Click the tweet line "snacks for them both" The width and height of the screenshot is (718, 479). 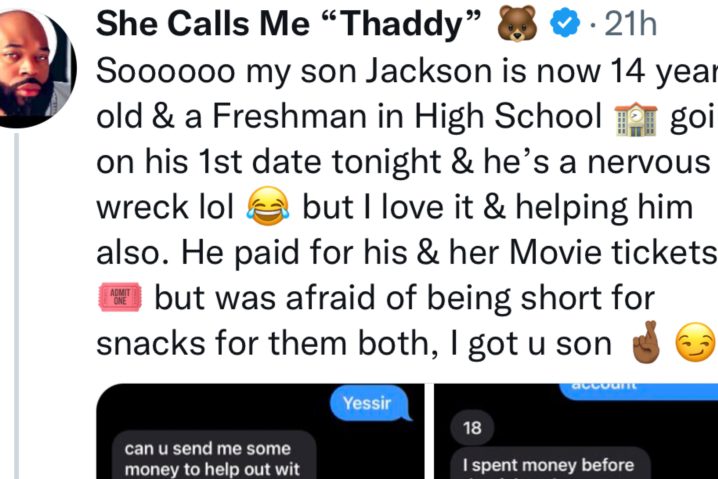[x=354, y=343]
